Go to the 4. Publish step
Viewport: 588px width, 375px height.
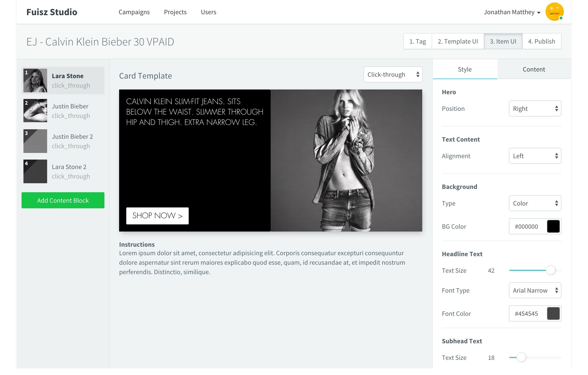click(x=541, y=41)
